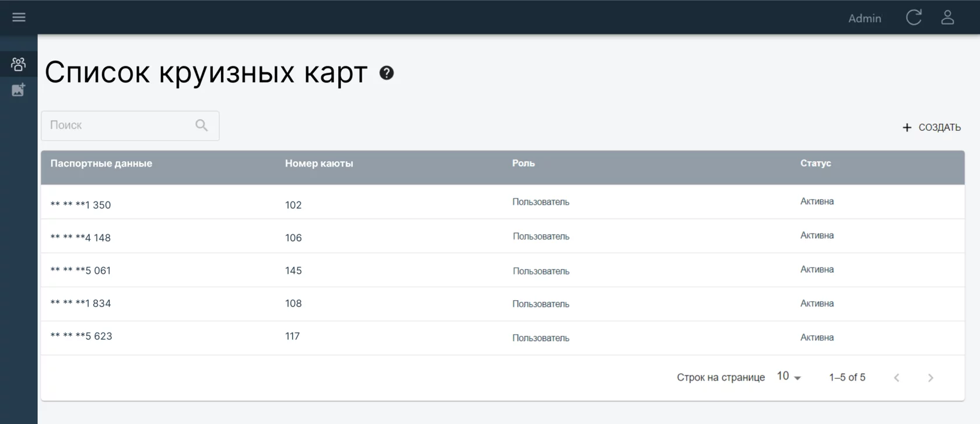Screen dimensions: 980x424
Task: Click Пользователь role in cabin 145 row
Action: (x=541, y=271)
